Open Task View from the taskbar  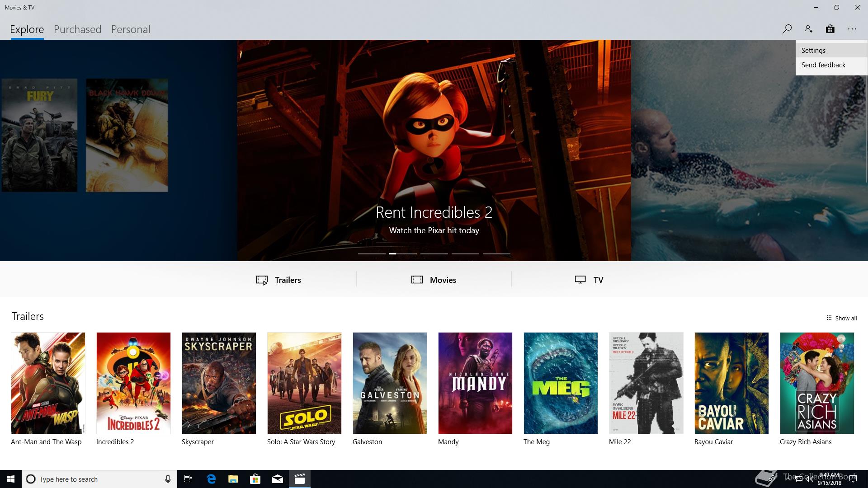(x=188, y=479)
